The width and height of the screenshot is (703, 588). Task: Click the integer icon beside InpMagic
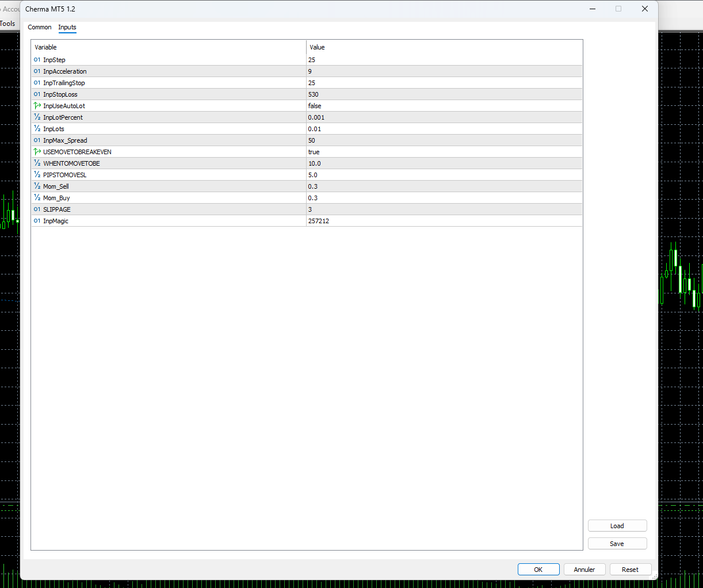point(37,221)
